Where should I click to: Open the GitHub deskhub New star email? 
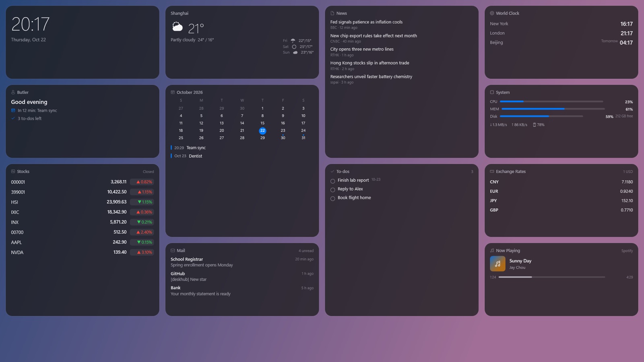[x=242, y=276]
